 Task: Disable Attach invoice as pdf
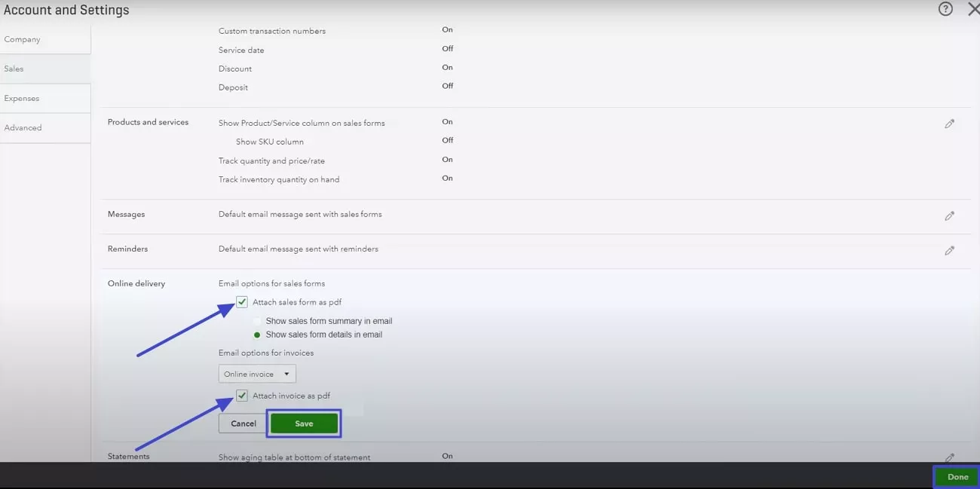(242, 396)
